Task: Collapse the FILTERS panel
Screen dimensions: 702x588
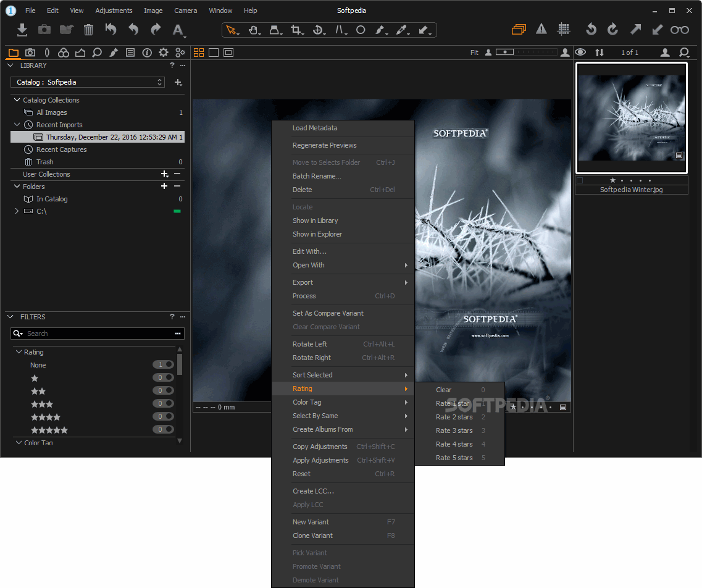Action: (x=10, y=317)
